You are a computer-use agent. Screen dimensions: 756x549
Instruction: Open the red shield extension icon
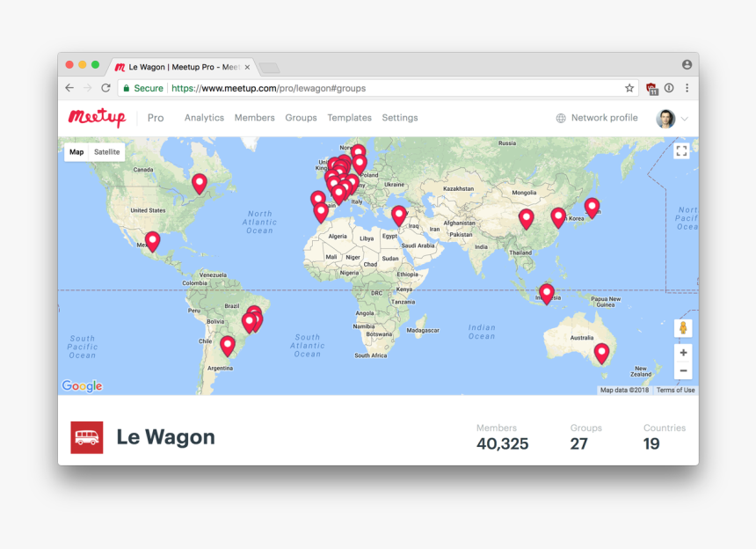coord(652,88)
